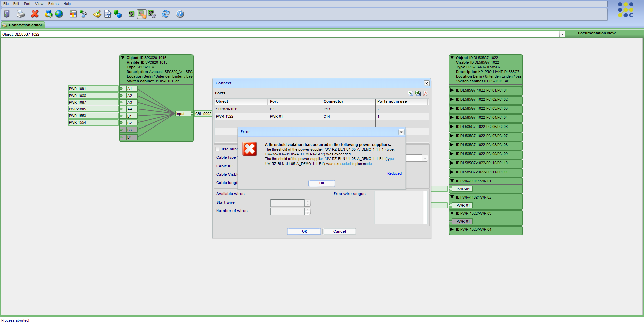Screen dimensions: 644x324
Task: Click the red X delete icon
Action: coord(35,14)
